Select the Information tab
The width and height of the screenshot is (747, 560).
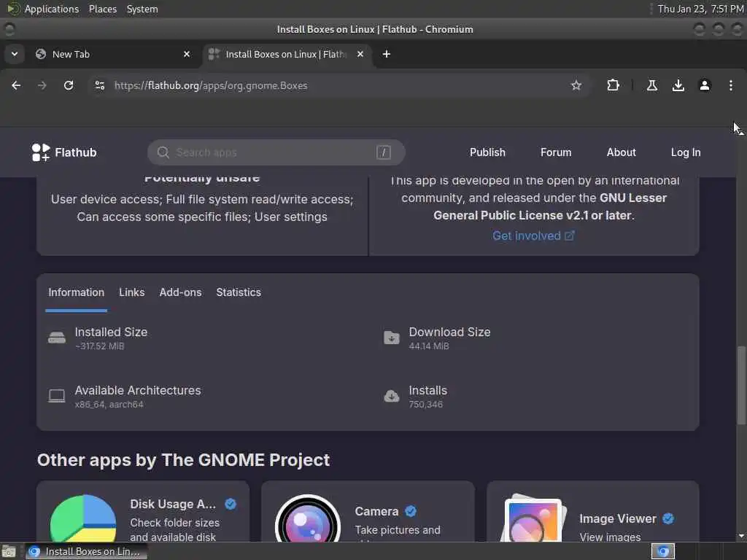click(76, 292)
